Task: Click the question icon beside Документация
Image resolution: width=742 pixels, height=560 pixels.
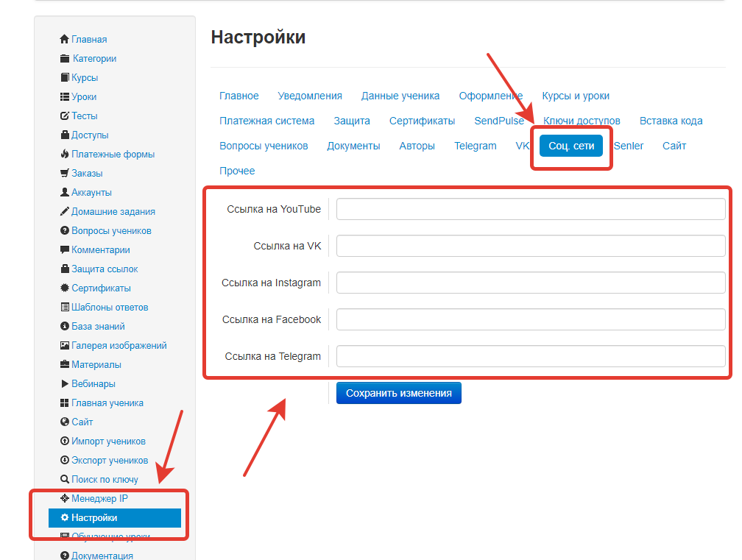Action: 65,556
